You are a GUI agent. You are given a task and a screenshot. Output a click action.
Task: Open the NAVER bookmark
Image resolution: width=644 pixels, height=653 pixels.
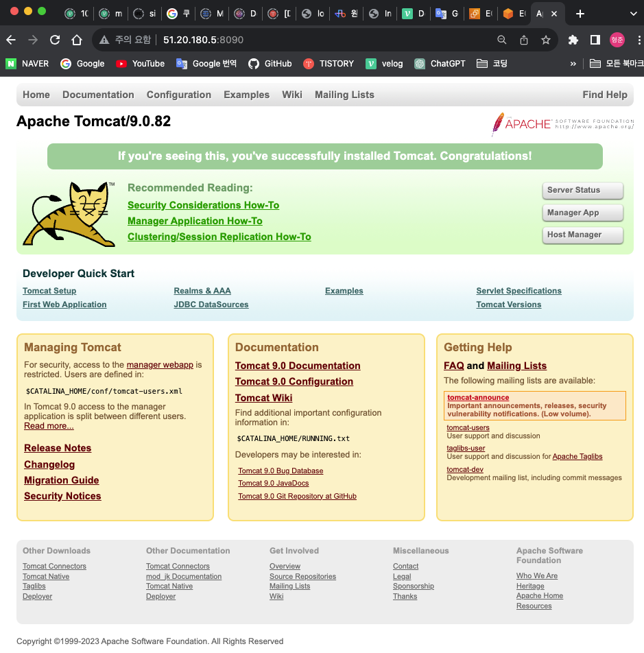27,64
